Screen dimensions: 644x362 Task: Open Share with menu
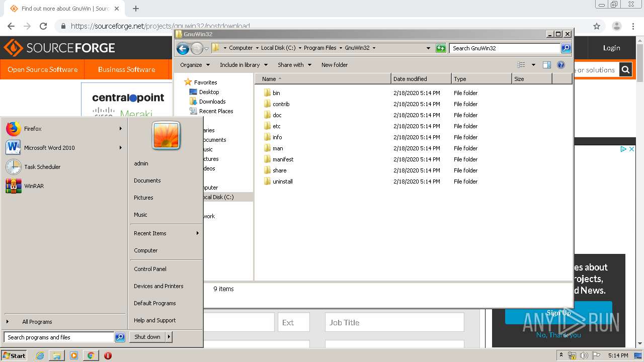[x=294, y=65]
